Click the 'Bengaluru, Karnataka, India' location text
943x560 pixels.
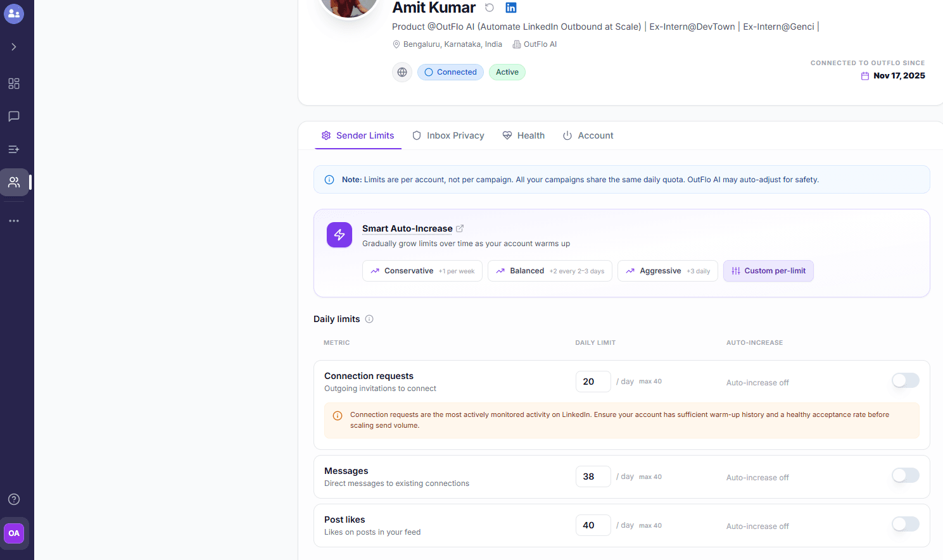click(x=453, y=44)
